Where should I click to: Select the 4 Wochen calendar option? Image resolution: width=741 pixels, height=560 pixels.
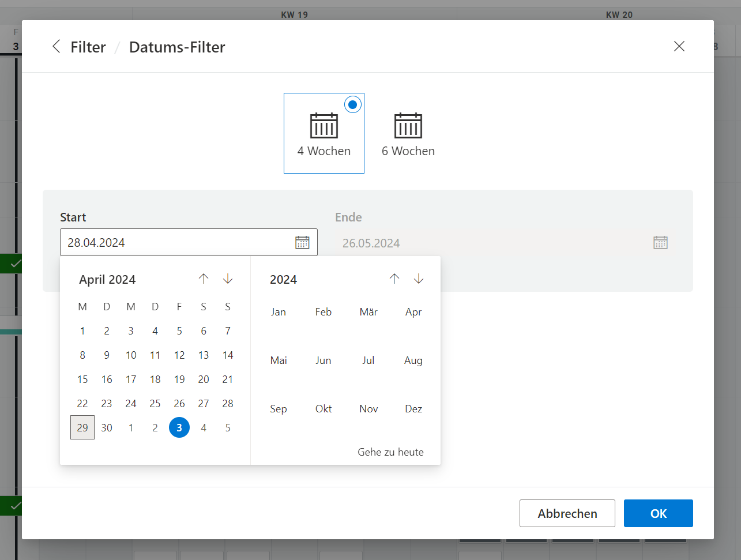[324, 133]
